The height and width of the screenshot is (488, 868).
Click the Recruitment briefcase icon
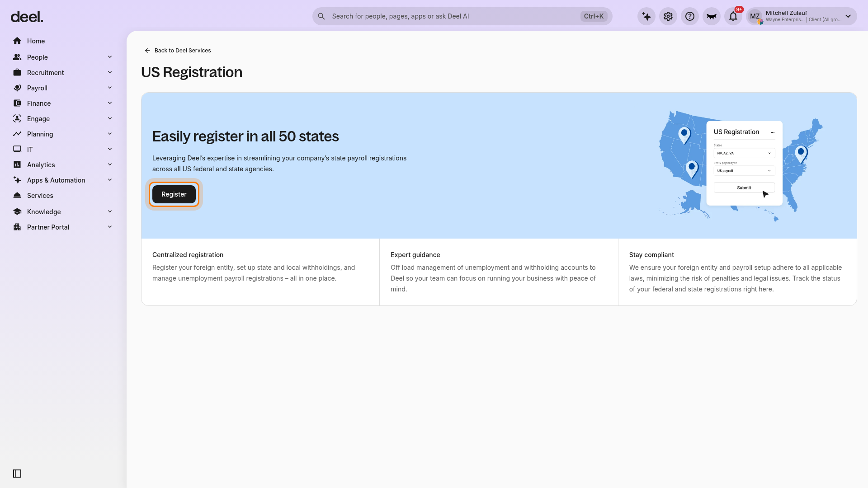(17, 73)
